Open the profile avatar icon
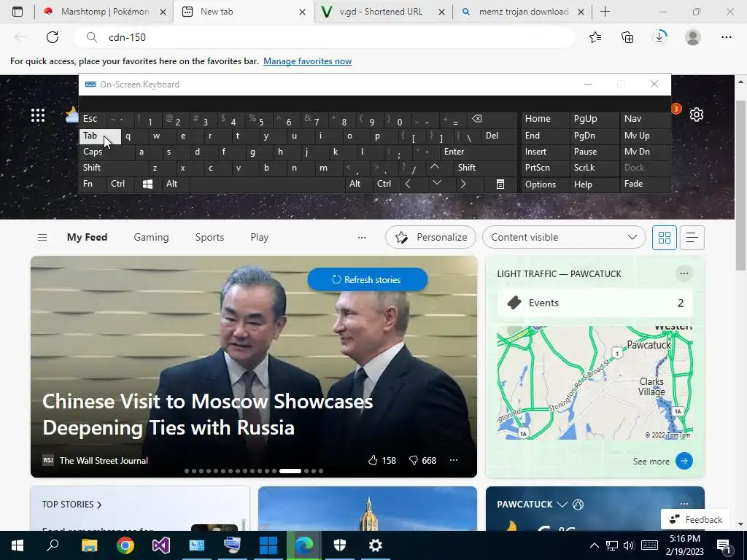Screen dimensions: 747x560 (693, 37)
